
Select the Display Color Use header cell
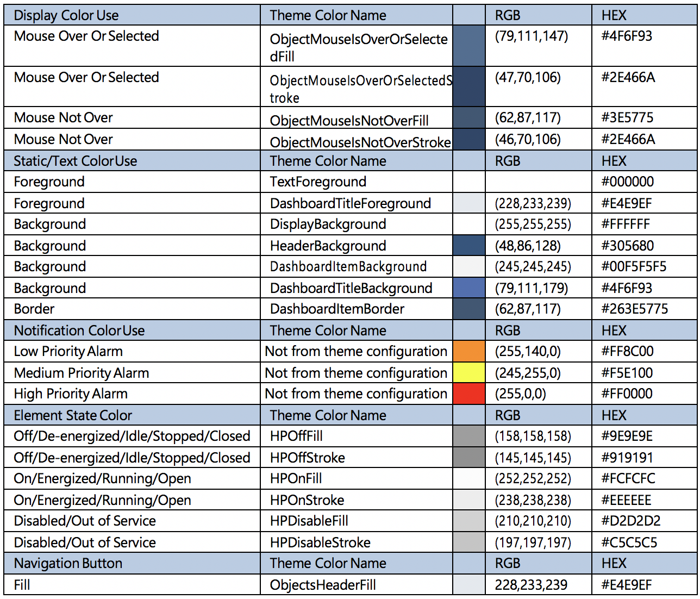tap(66, 15)
